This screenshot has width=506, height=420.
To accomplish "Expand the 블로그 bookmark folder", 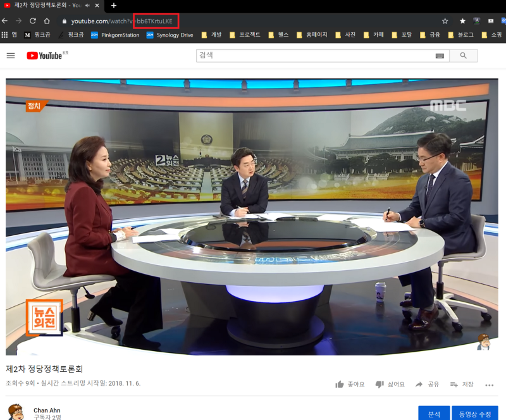I will click(x=461, y=35).
